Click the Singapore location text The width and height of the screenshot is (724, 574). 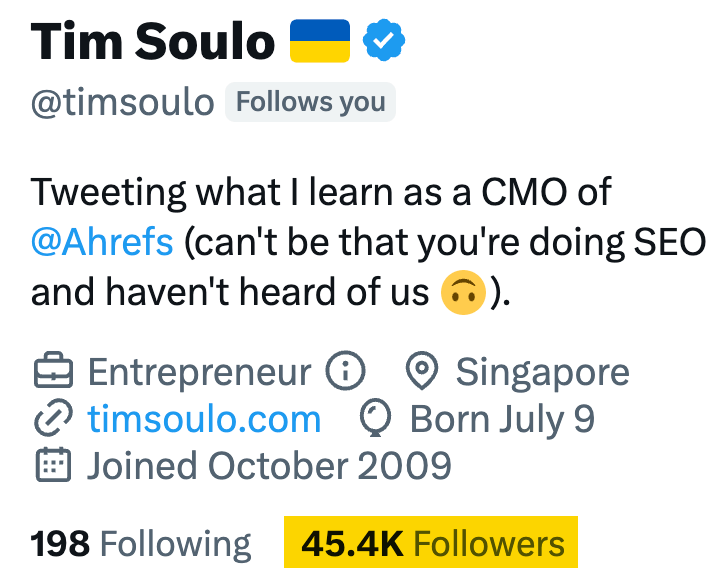pyautogui.click(x=543, y=372)
